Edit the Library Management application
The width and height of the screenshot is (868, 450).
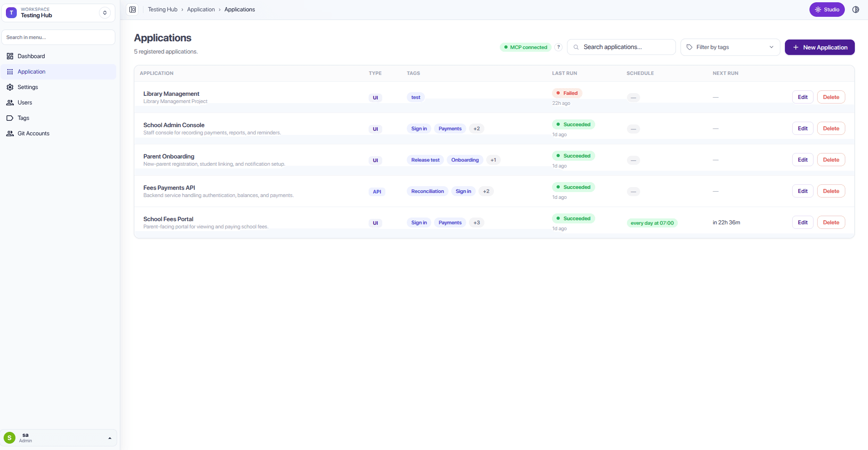803,97
